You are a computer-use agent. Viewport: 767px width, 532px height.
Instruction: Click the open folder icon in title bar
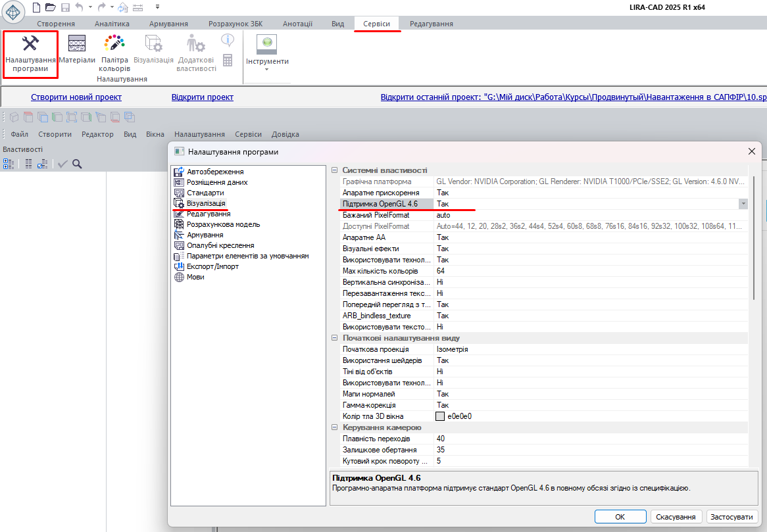click(51, 7)
